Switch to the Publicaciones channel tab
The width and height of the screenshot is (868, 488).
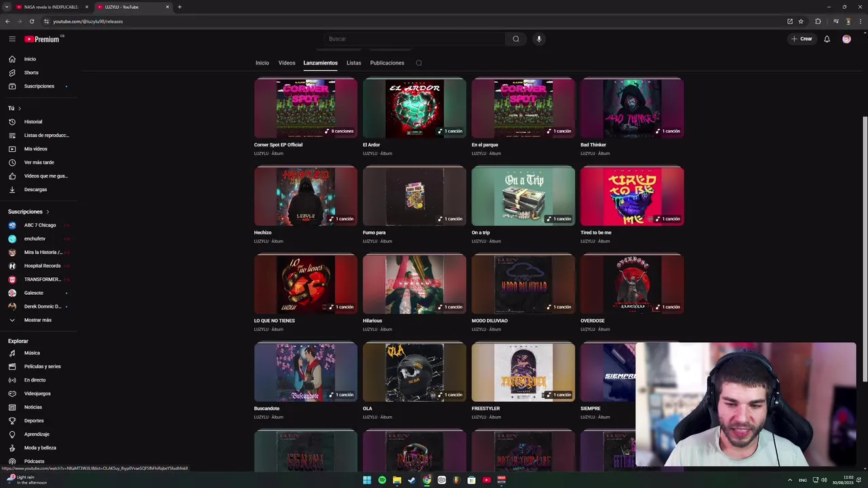pyautogui.click(x=387, y=63)
